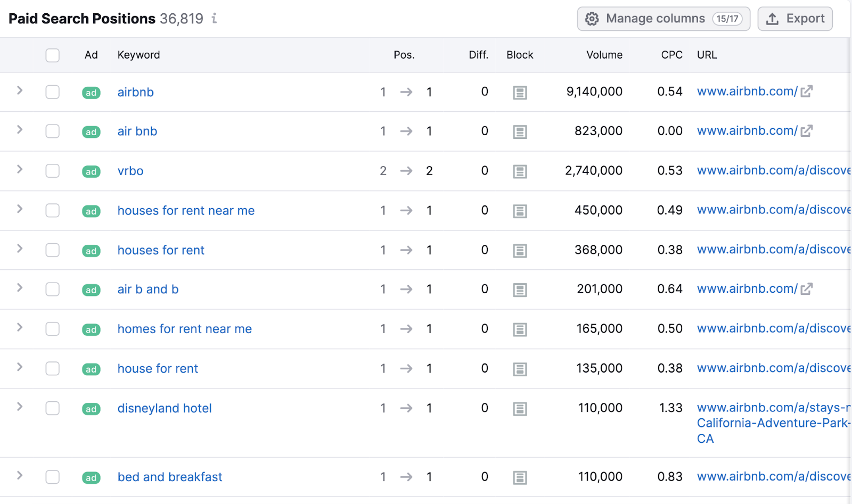Check the box for houses for rent near me
Screen dimensions: 852x504
(x=53, y=211)
